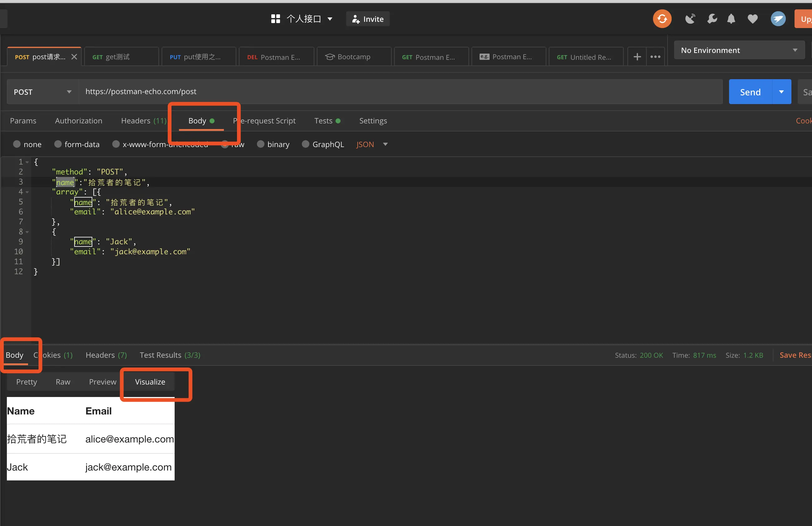Switch to the Authorization tab
Viewport: 812px width, 526px height.
coord(79,121)
